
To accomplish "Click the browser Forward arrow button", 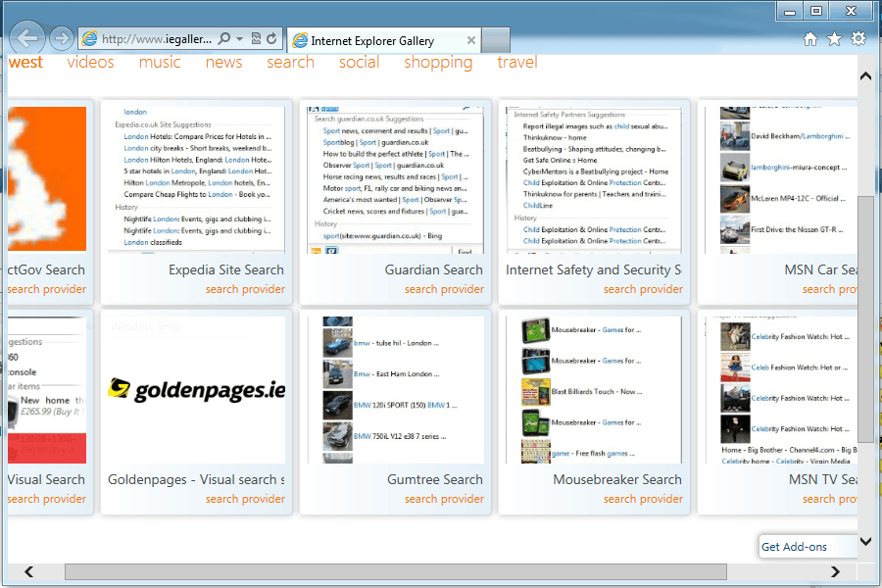I will pyautogui.click(x=62, y=38).
